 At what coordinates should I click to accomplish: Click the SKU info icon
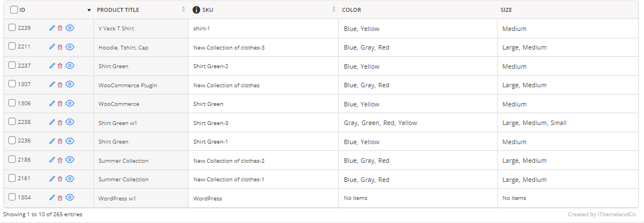click(196, 10)
